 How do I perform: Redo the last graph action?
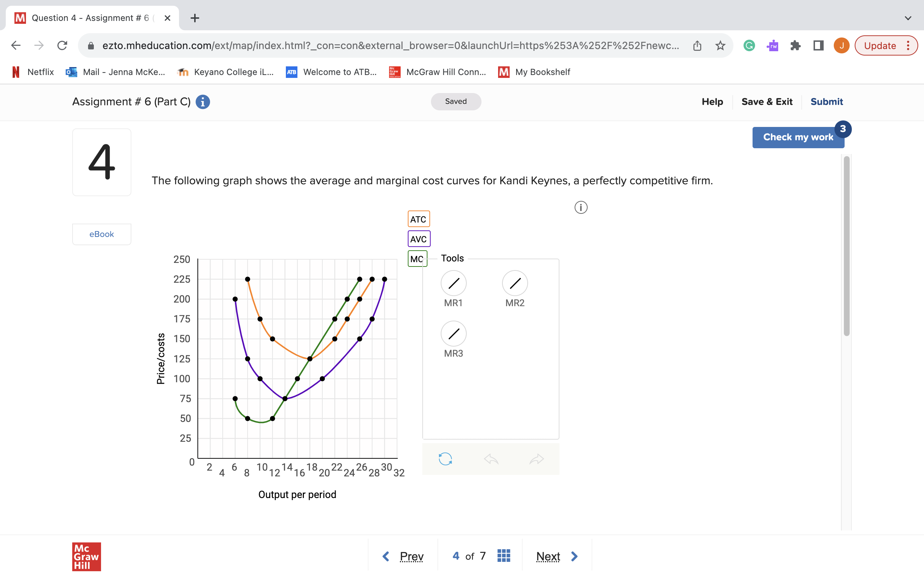click(537, 459)
